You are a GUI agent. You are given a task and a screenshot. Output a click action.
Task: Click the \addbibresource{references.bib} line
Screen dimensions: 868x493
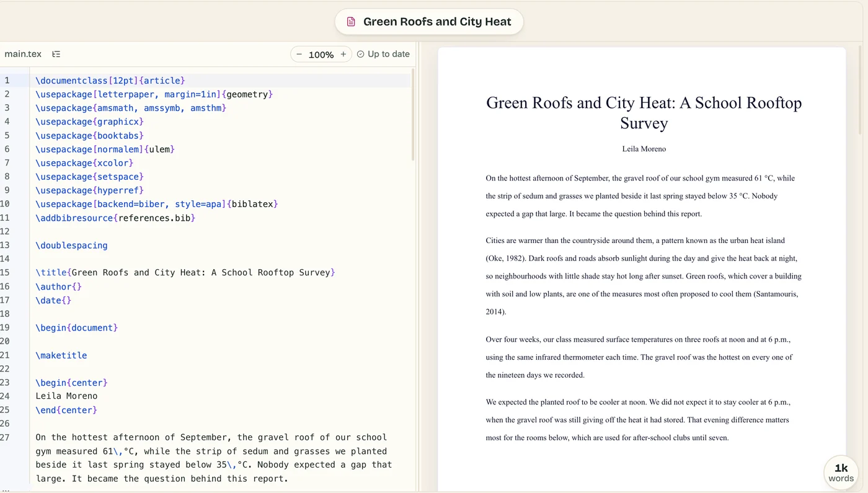[115, 218]
